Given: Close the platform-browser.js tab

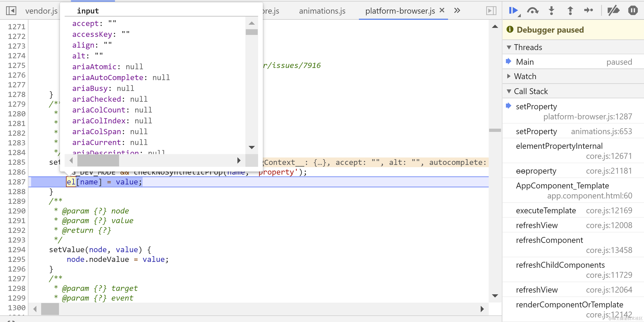Looking at the screenshot, I should (442, 10).
